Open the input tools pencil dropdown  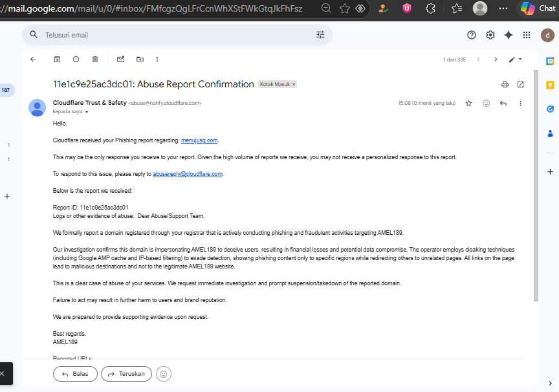click(515, 59)
